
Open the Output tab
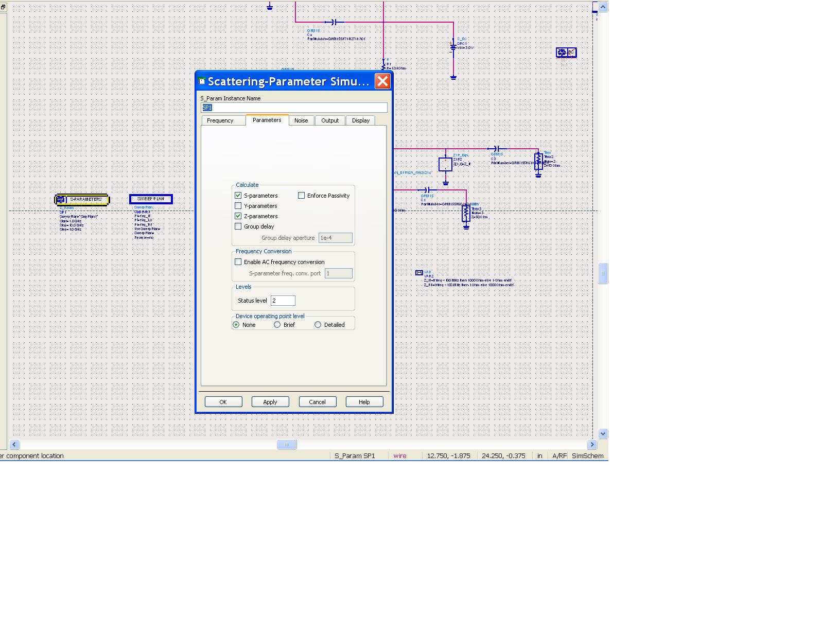tap(330, 120)
